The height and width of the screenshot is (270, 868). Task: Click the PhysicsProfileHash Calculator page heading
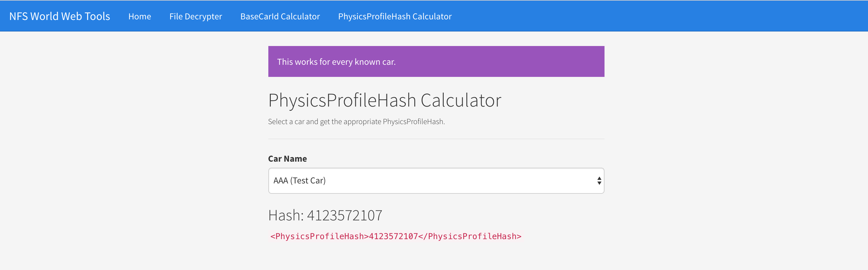tap(384, 100)
